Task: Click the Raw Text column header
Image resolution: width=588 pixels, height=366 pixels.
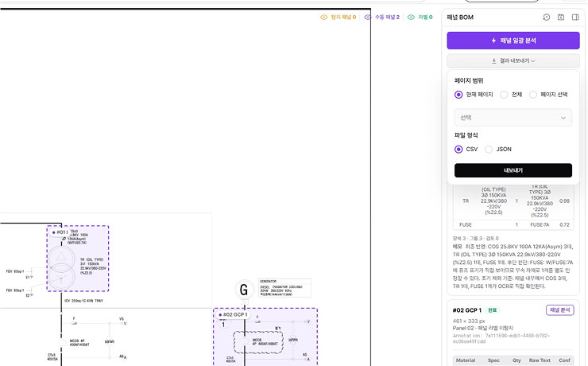Action: 540,360
